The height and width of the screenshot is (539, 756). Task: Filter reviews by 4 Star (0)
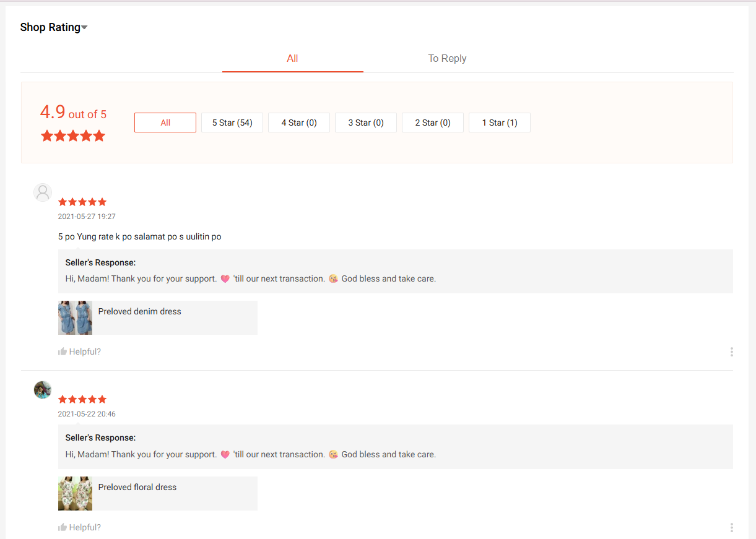tap(299, 123)
